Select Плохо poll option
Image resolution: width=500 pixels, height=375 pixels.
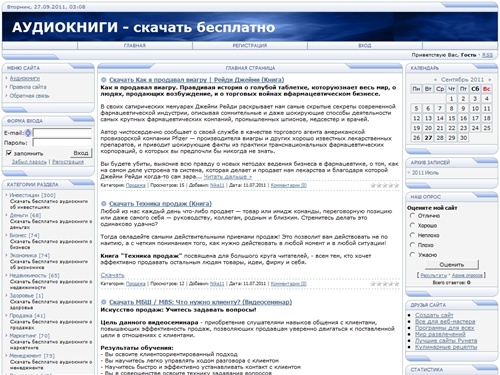click(x=412, y=245)
